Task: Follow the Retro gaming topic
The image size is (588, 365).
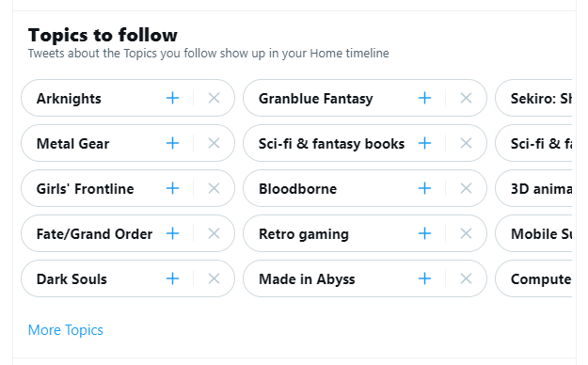Action: (x=424, y=233)
